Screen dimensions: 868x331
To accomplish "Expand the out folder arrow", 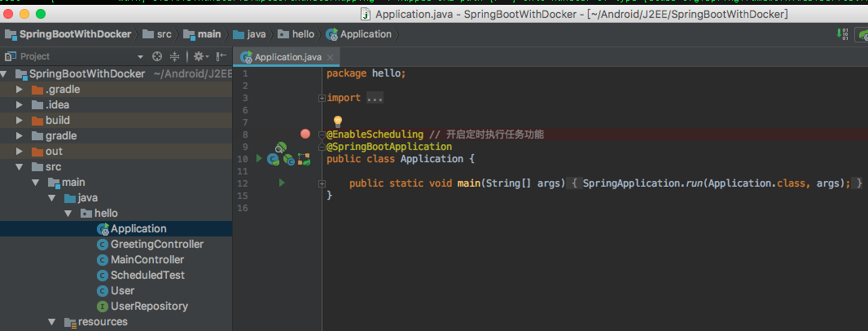I will [20, 152].
